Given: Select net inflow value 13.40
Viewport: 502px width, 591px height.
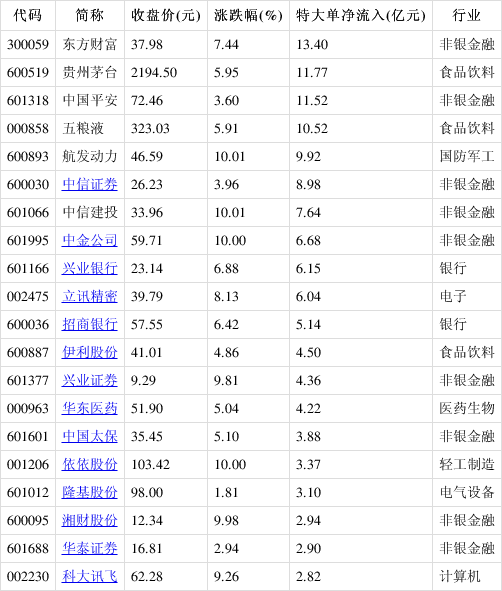Looking at the screenshot, I should 312,44.
